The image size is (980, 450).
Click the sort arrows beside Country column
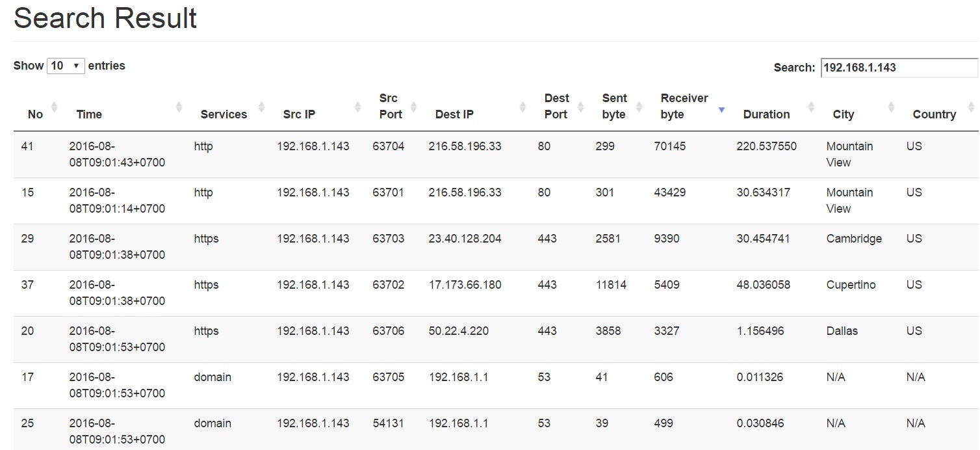971,107
